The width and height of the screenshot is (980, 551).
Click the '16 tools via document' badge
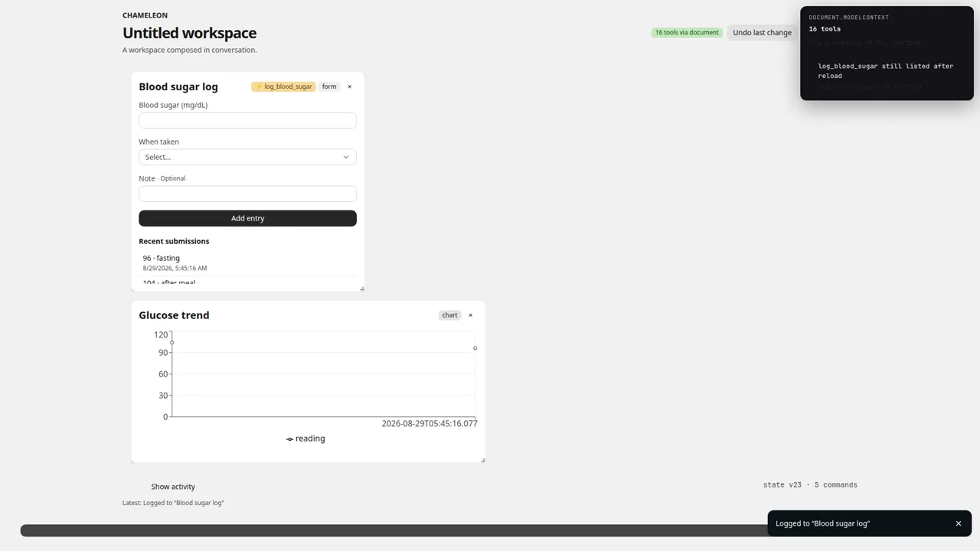point(687,33)
